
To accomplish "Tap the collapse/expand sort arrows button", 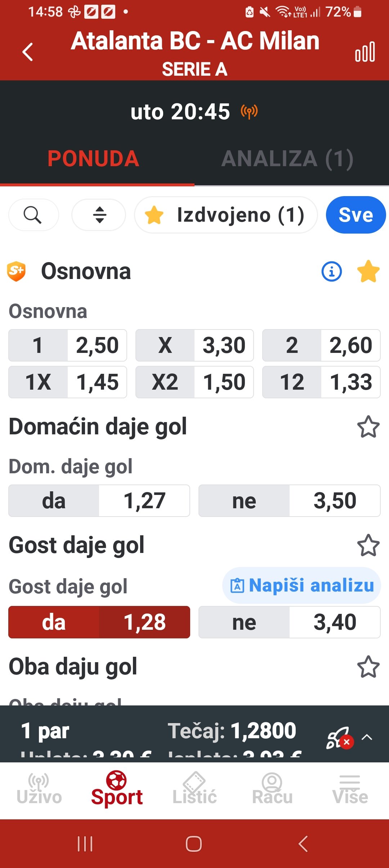I will click(x=99, y=215).
